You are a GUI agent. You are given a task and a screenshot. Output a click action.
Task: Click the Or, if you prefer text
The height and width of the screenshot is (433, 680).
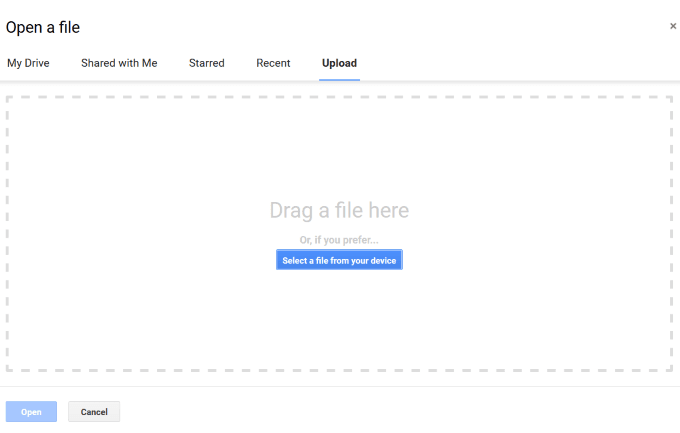[x=339, y=240]
